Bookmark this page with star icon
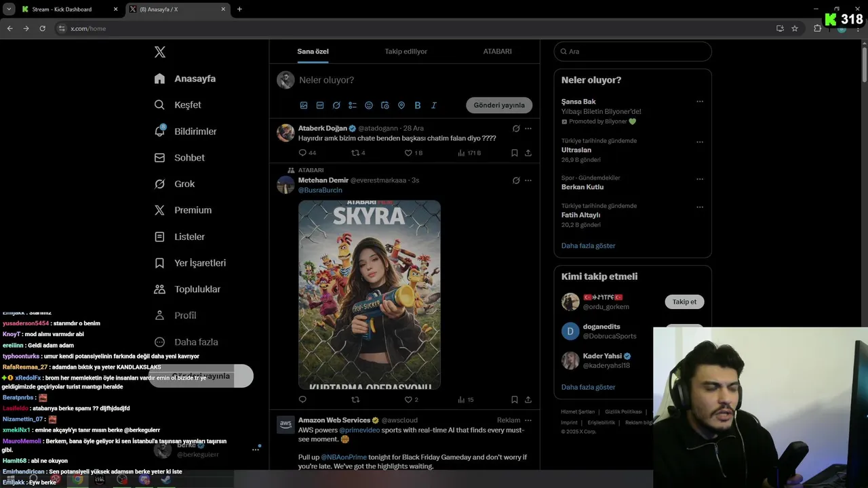The width and height of the screenshot is (868, 488). pyautogui.click(x=795, y=28)
